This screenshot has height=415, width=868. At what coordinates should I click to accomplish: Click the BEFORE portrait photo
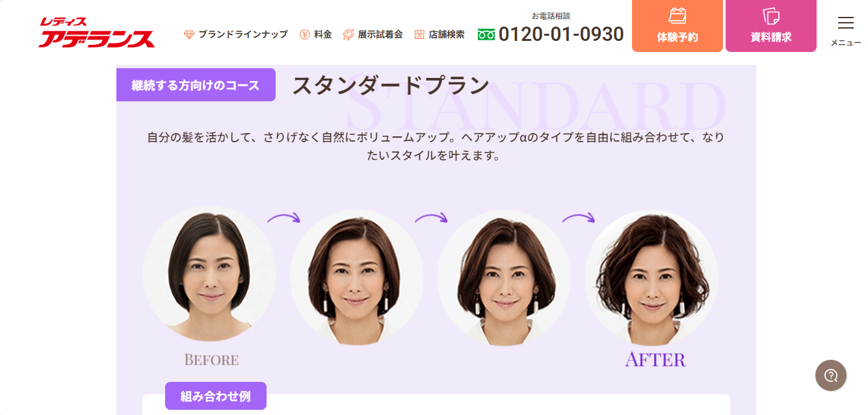(209, 273)
